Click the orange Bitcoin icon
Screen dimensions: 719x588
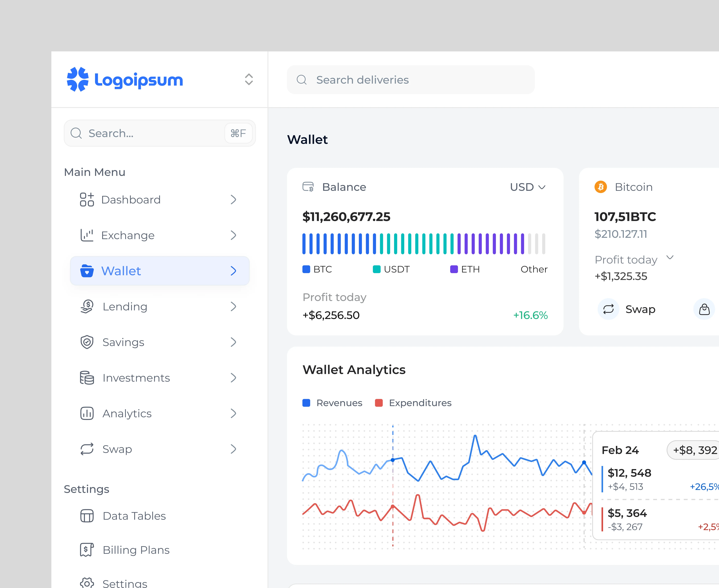tap(601, 187)
